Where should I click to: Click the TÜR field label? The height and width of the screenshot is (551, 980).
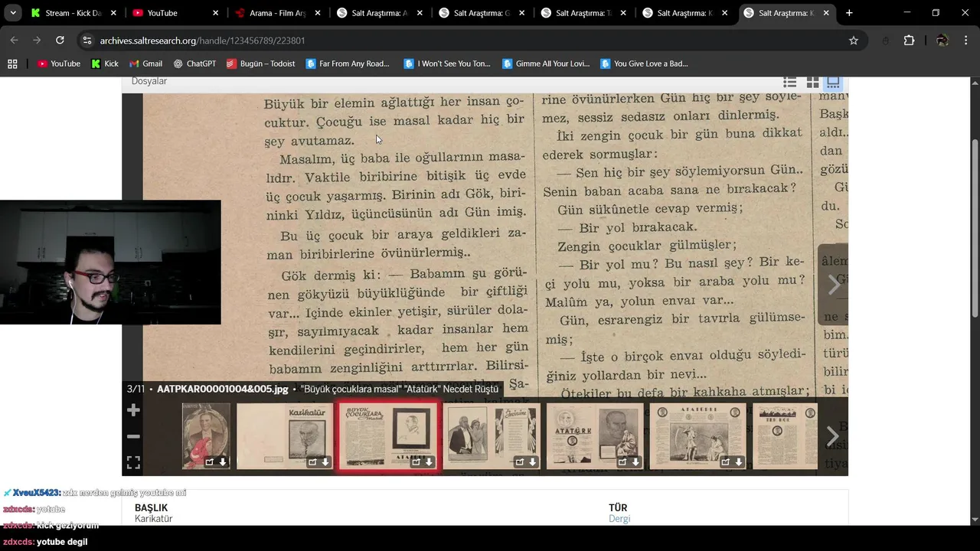(618, 507)
